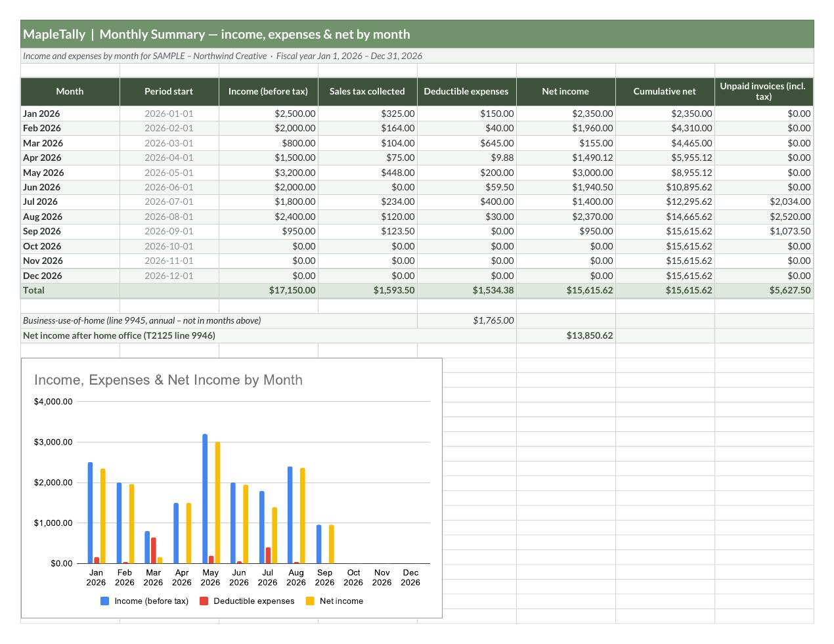Select period start cell 2026-09-01
This screenshot has width=834, height=644.
point(169,231)
